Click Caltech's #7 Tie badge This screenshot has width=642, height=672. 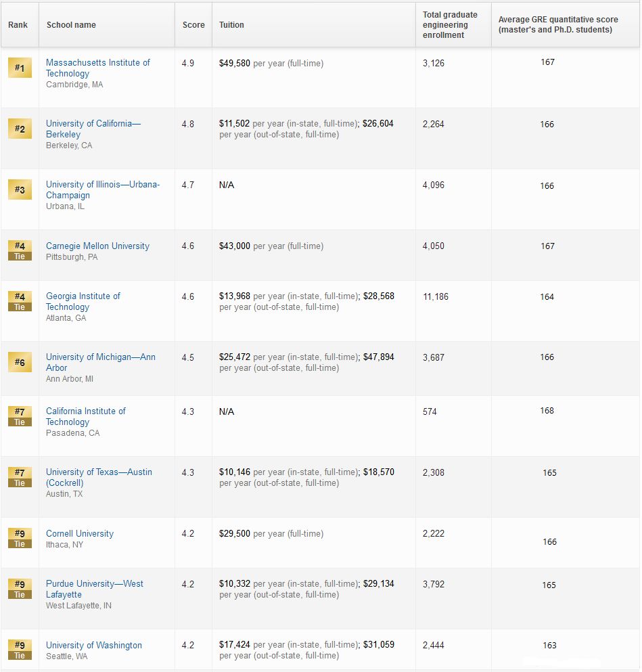click(20, 417)
